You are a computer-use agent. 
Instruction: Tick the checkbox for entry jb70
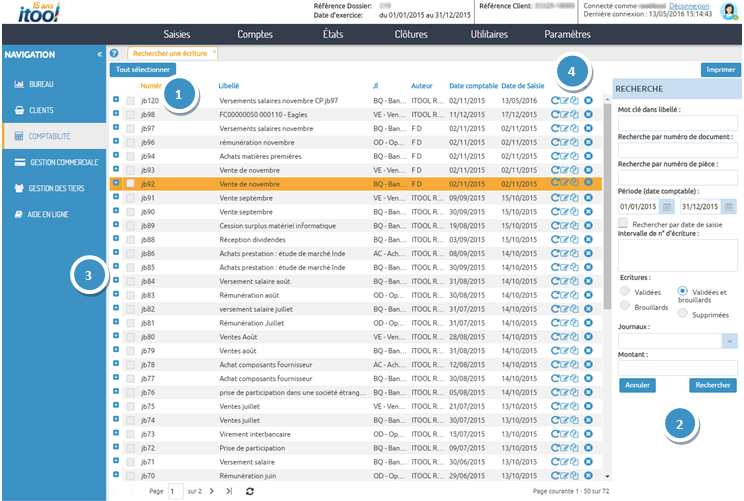130,475
